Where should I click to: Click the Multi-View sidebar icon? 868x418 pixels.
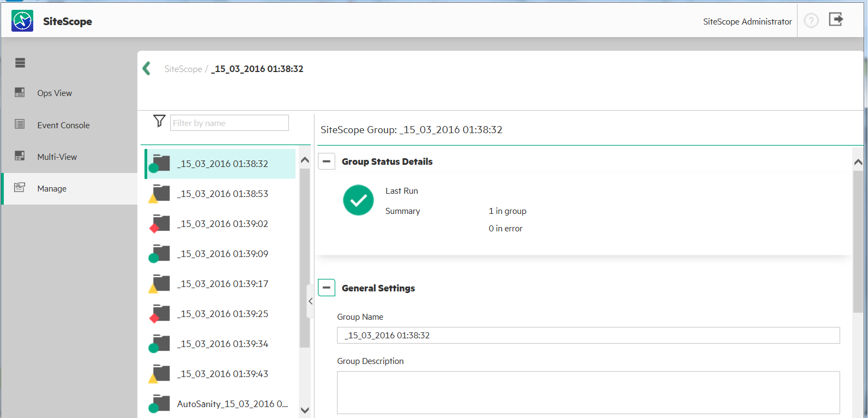(20, 156)
